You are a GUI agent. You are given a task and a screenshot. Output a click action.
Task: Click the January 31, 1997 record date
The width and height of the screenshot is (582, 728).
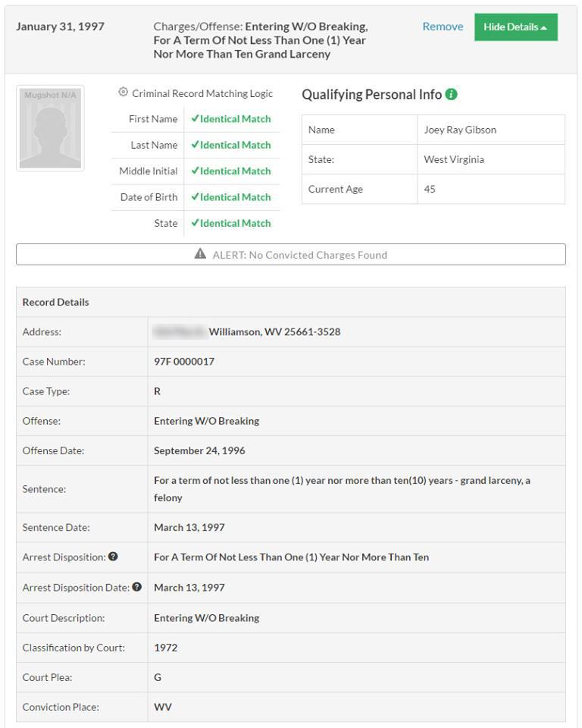60,27
